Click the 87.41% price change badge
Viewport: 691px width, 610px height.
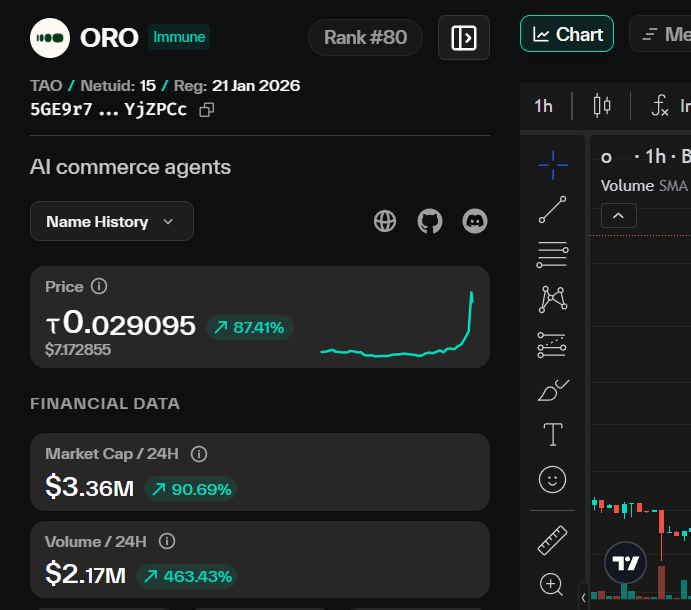[x=250, y=327]
